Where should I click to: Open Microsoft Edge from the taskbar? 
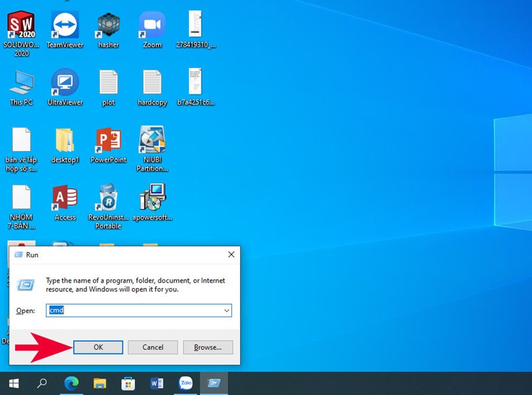click(x=70, y=384)
